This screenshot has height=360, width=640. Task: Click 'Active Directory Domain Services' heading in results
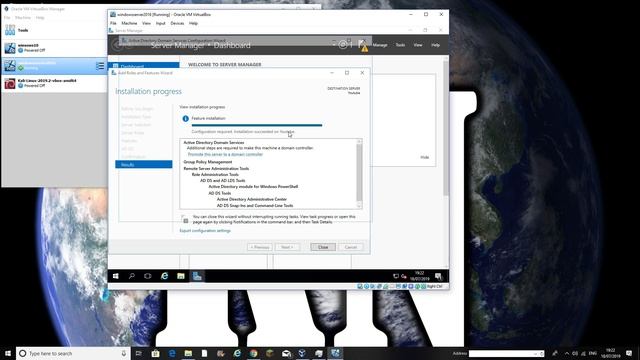pos(213,143)
